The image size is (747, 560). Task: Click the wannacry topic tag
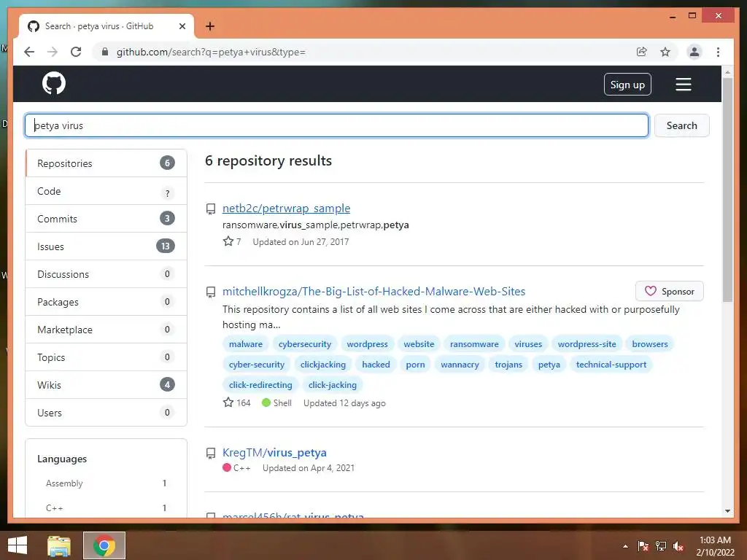tap(460, 365)
